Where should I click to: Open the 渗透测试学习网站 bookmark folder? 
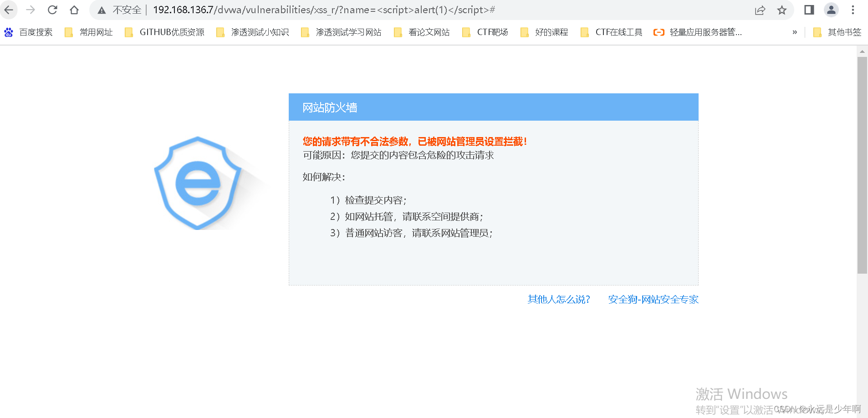click(x=342, y=32)
